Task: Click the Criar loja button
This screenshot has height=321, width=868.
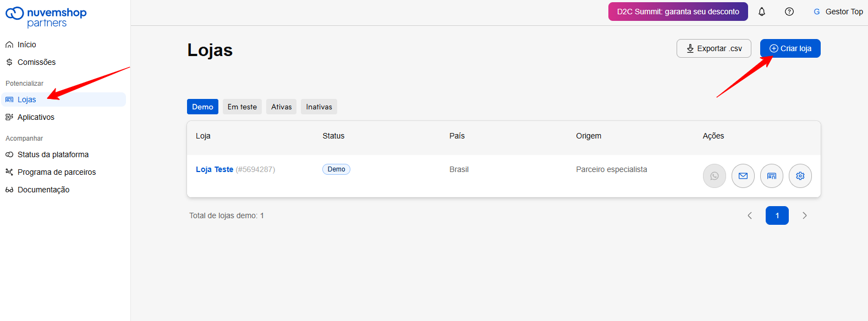Action: point(790,48)
